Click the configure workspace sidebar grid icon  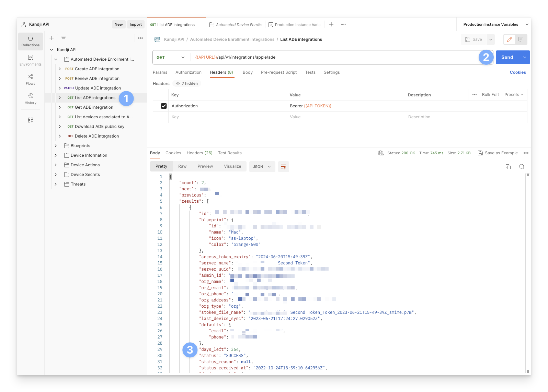[31, 120]
